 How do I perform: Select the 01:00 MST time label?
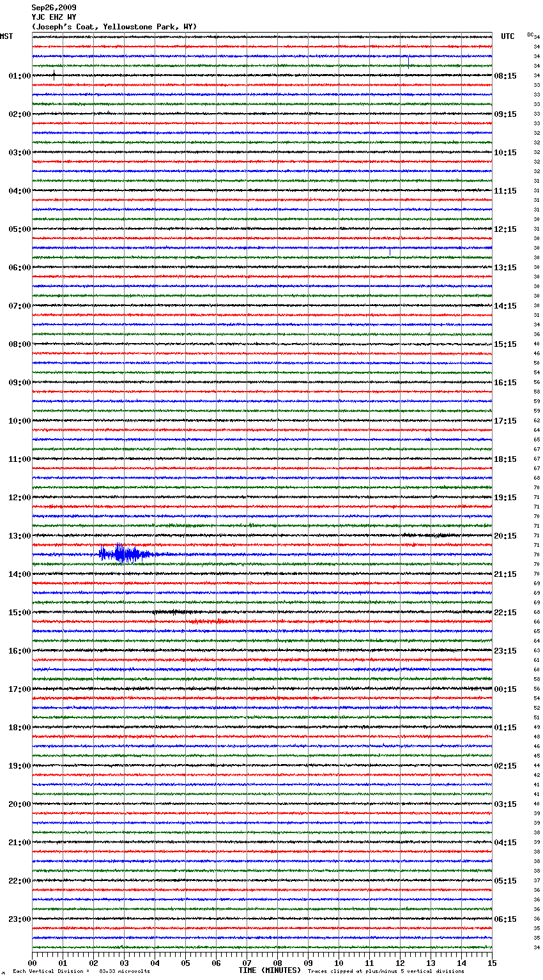(x=20, y=76)
